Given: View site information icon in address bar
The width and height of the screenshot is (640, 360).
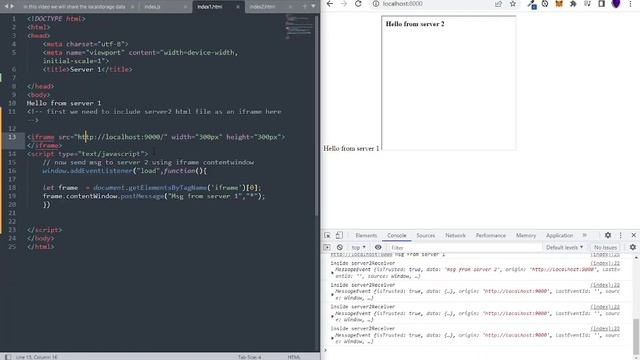Looking at the screenshot, I should coord(376,4).
